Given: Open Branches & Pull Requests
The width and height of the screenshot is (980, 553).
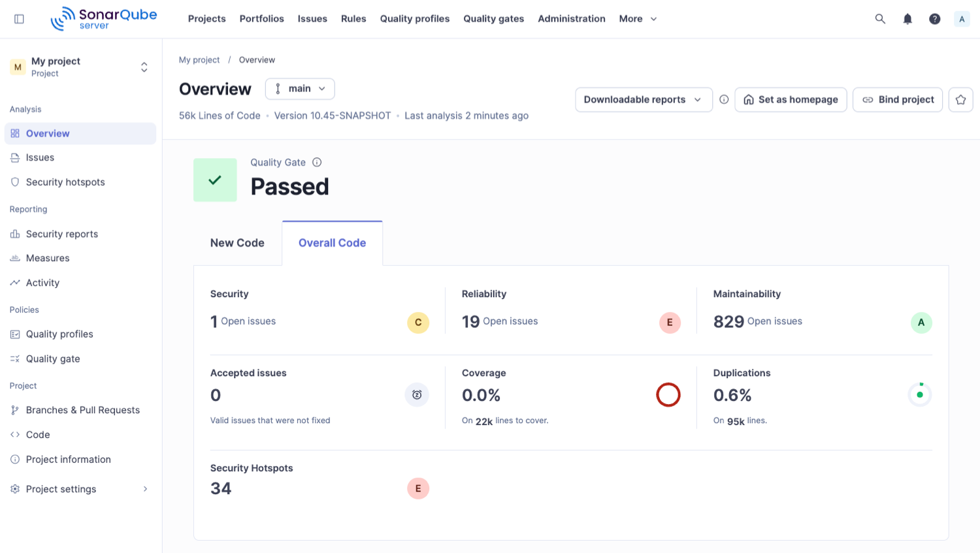Looking at the screenshot, I should tap(82, 409).
